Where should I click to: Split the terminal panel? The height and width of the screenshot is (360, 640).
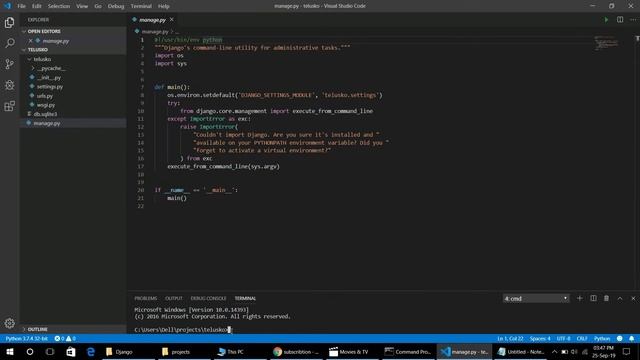click(593, 298)
